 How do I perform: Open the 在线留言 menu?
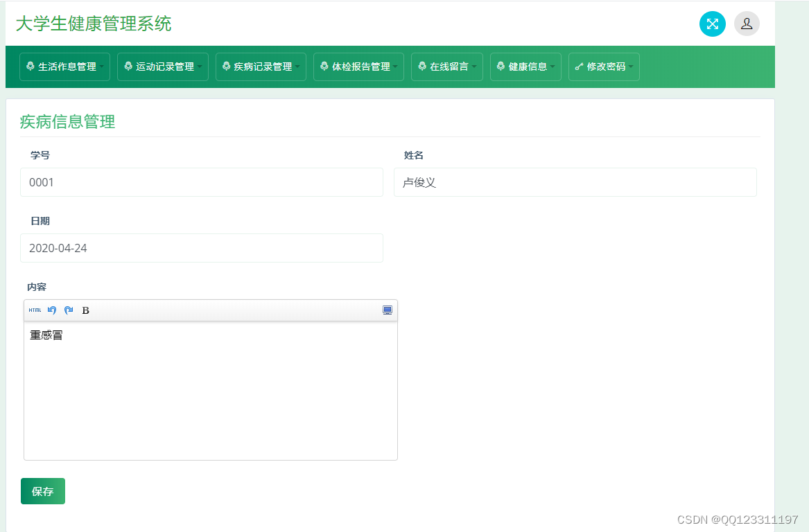447,66
